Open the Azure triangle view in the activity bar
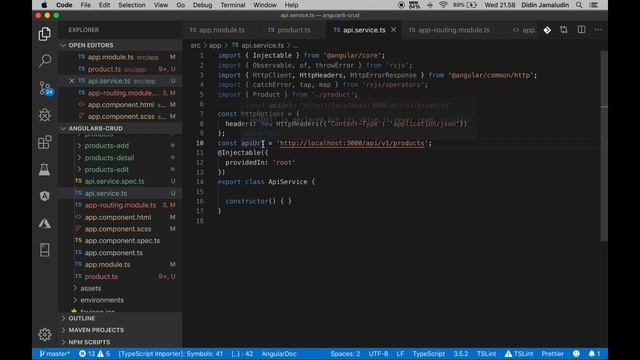Viewport: 640px width, 360px height. click(x=44, y=223)
